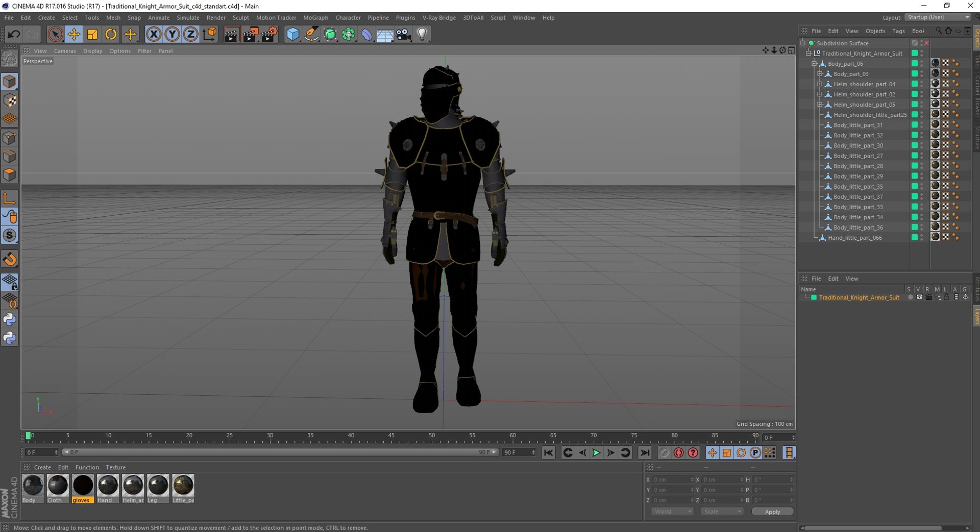The width and height of the screenshot is (980, 532).
Task: Open render to Picture Viewer icon
Action: (x=250, y=34)
